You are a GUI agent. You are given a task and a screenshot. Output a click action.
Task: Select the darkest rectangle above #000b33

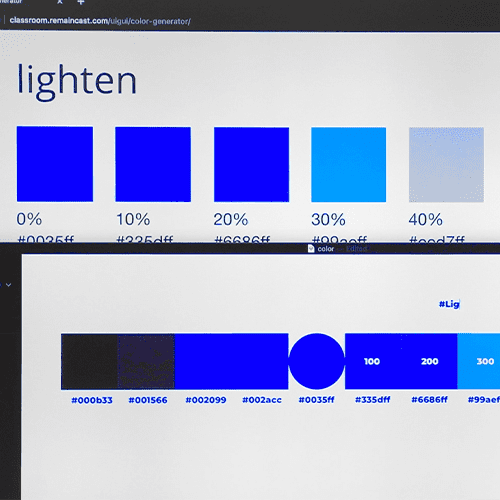[x=89, y=361]
